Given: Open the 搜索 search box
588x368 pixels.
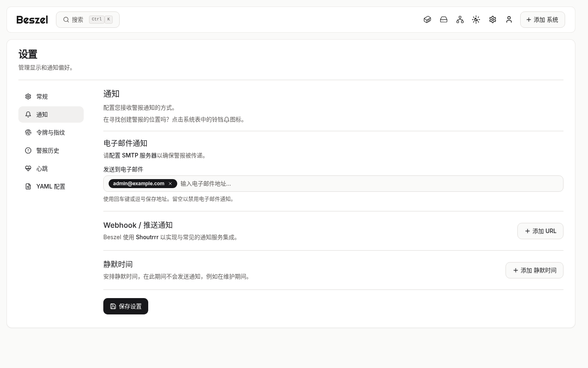Looking at the screenshot, I should [88, 20].
